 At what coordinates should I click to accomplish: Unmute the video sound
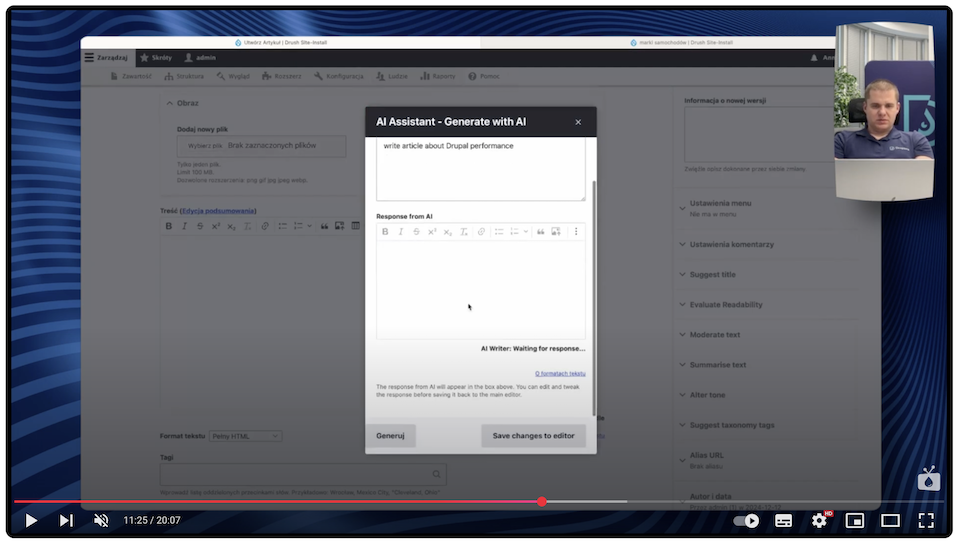[101, 521]
